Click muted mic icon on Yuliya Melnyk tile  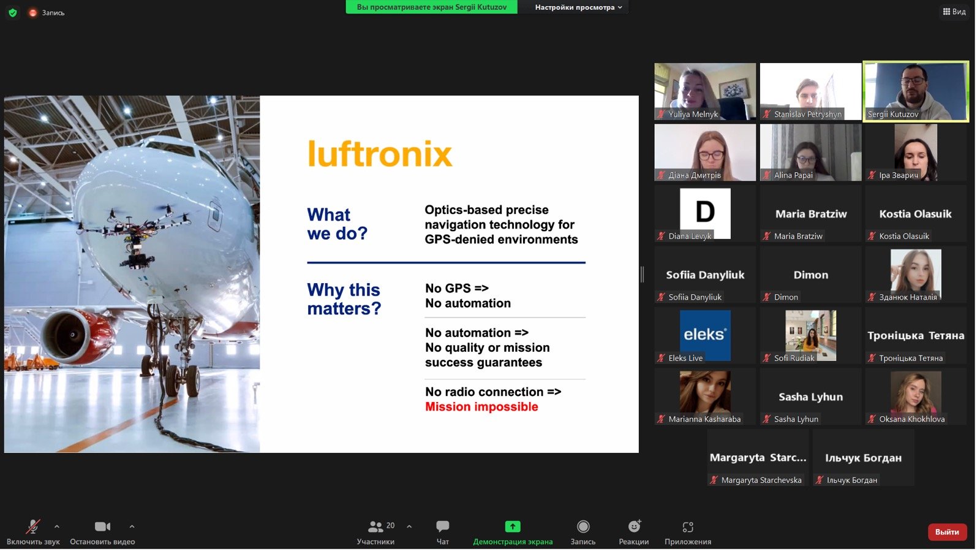pyautogui.click(x=661, y=114)
